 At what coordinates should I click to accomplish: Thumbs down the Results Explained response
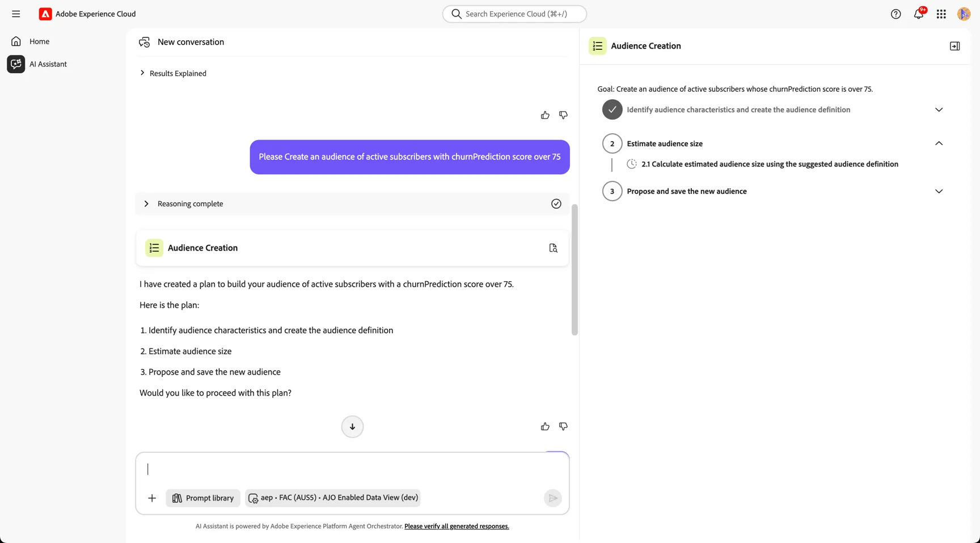coord(563,115)
